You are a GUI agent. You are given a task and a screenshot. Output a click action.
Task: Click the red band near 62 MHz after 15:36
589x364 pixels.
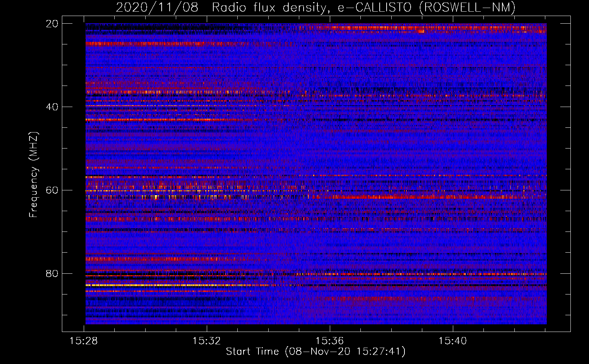coord(382,197)
